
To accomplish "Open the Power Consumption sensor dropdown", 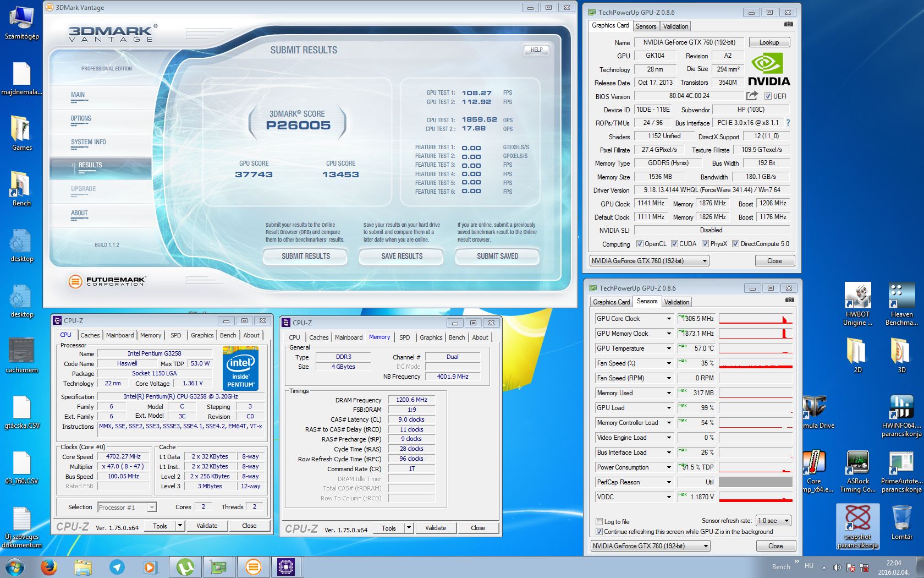I will (669, 467).
